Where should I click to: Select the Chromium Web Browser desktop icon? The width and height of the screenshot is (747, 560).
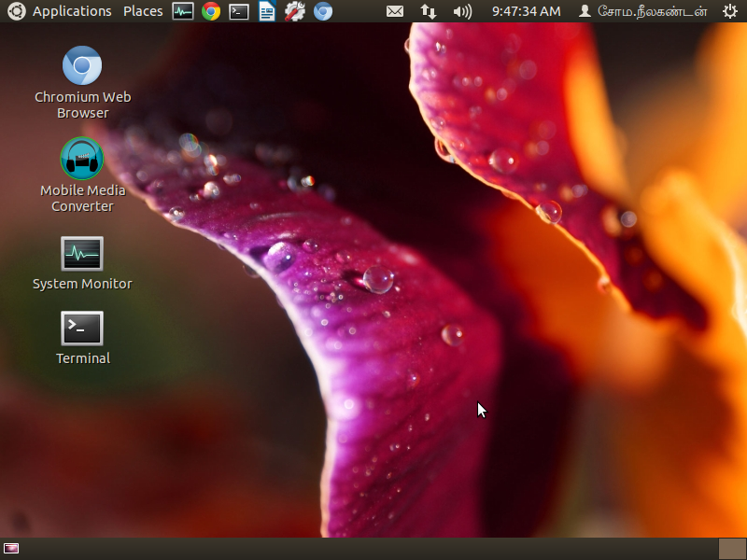click(82, 82)
